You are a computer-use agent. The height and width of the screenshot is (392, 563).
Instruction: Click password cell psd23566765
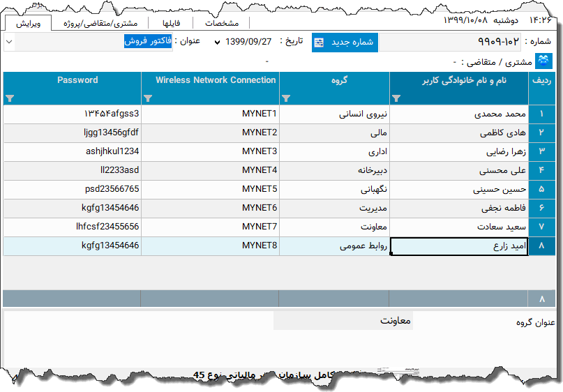click(72, 190)
